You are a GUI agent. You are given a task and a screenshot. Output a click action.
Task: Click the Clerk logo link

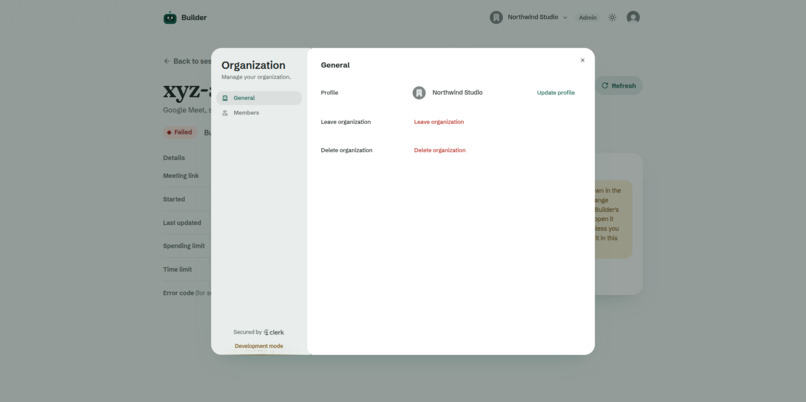(x=274, y=333)
